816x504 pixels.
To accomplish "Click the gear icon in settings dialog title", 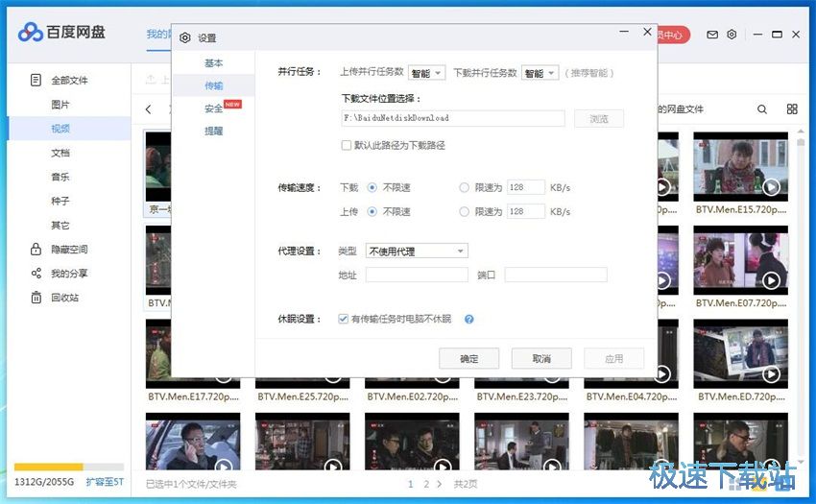I will [x=184, y=37].
